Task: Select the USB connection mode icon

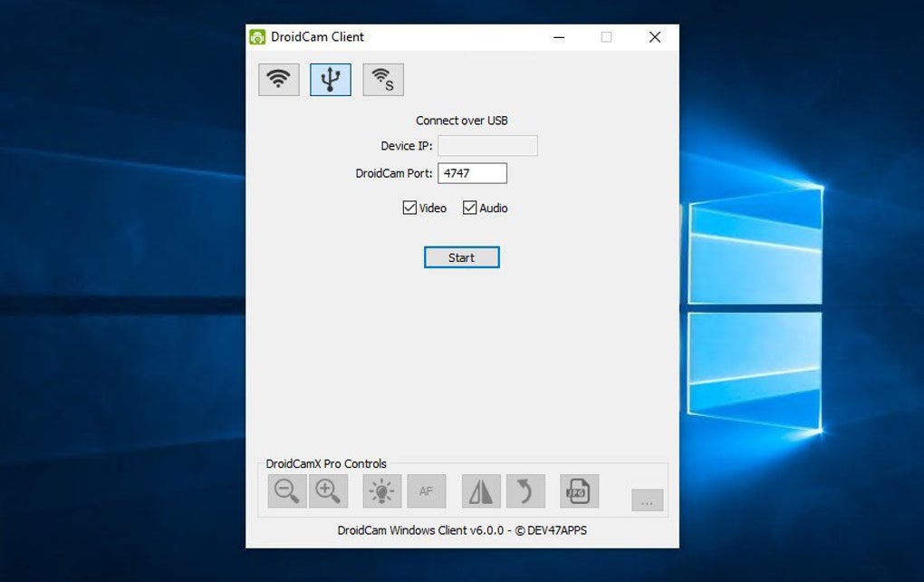Action: click(331, 80)
